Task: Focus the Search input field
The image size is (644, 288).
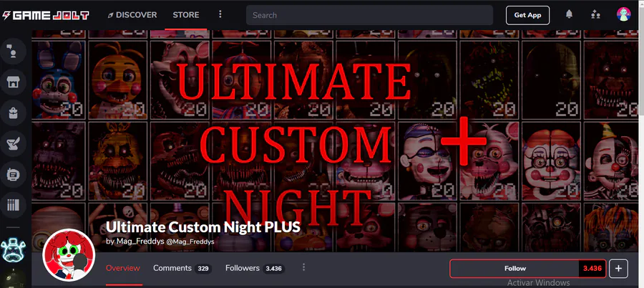Action: (x=369, y=15)
